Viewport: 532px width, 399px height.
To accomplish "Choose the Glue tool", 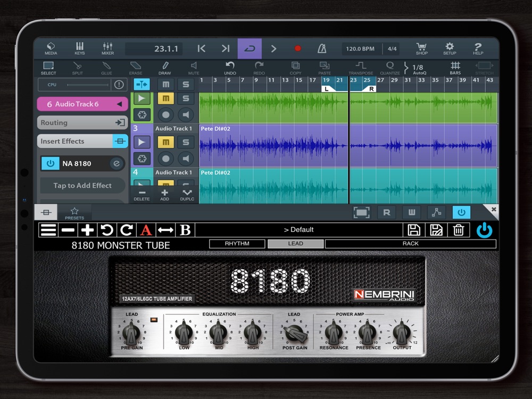I will [x=106, y=68].
